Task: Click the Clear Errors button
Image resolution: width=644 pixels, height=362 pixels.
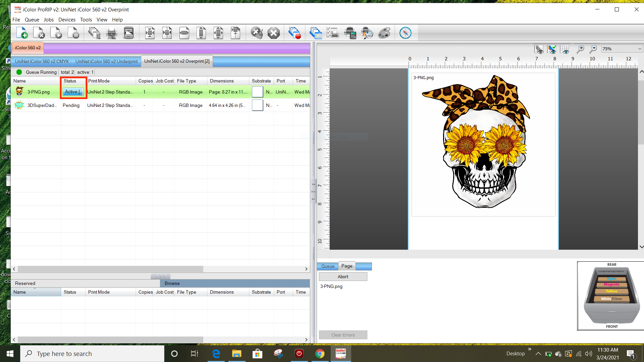Action: pyautogui.click(x=343, y=335)
